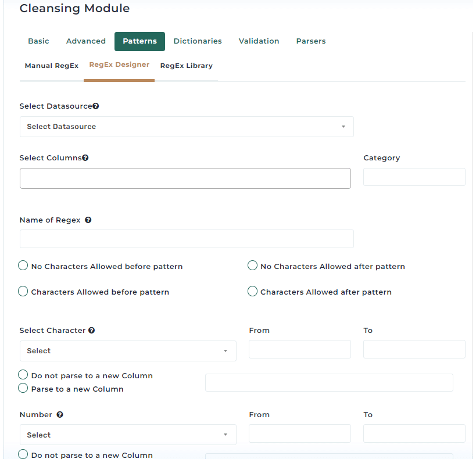Viewport: 476px width, 466px height.
Task: Click the Select Columns help icon
Action: point(85,158)
